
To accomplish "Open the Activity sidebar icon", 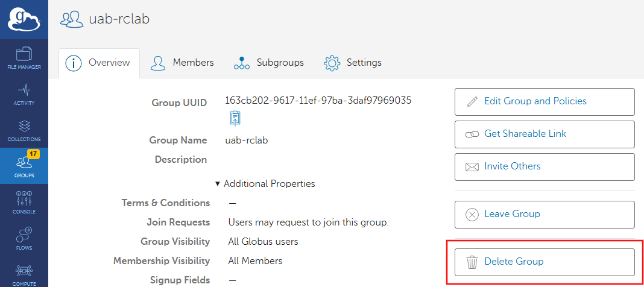I will (x=24, y=94).
